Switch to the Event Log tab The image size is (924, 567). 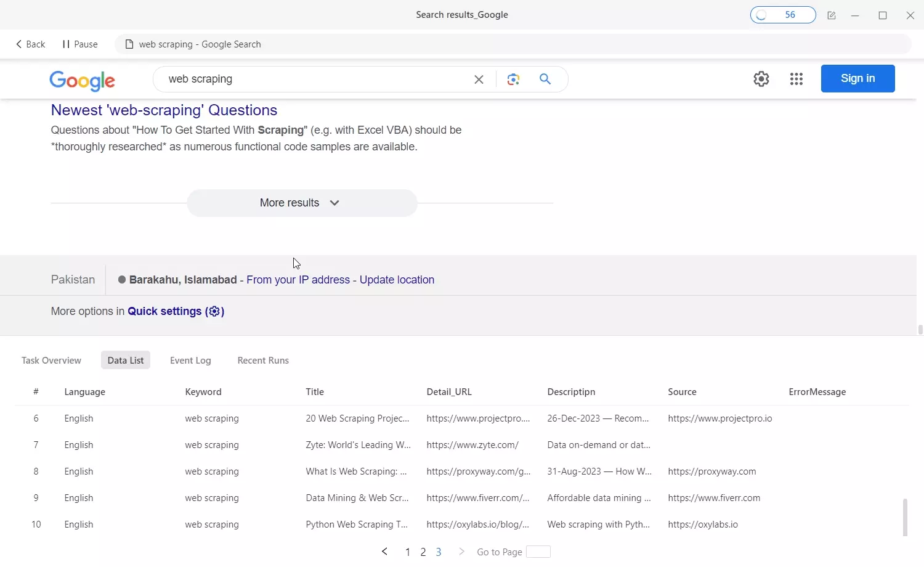(x=190, y=360)
